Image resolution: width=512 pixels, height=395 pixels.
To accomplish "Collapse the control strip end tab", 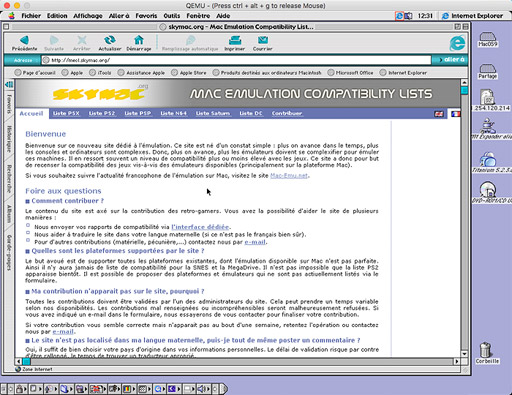I will click(x=224, y=389).
